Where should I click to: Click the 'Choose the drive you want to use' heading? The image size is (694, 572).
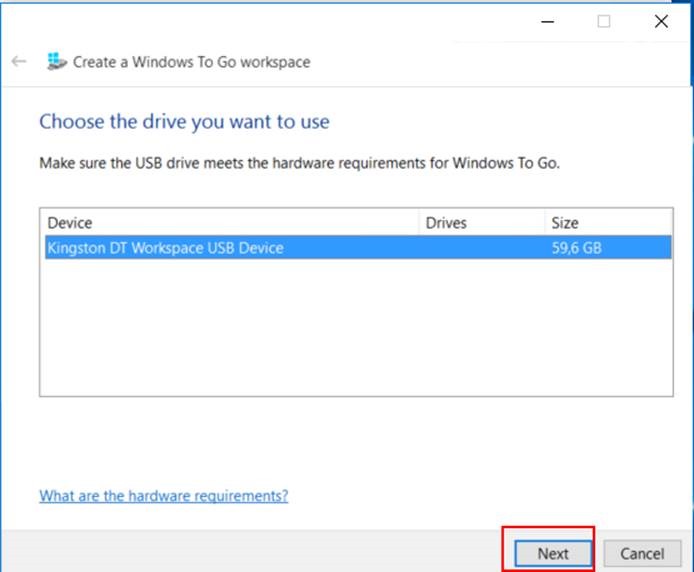tap(184, 122)
